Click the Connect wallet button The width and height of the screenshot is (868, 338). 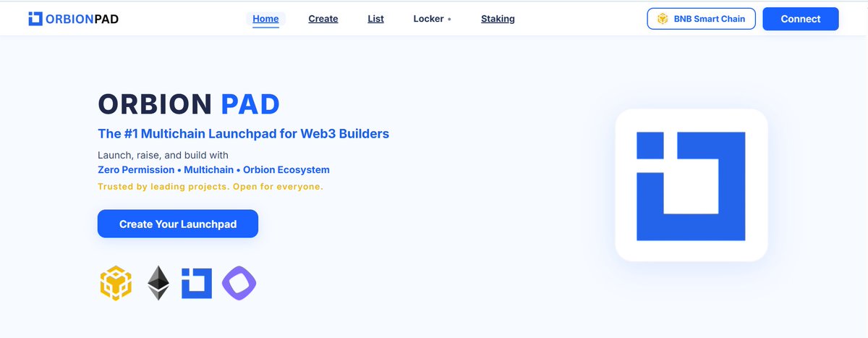(801, 19)
